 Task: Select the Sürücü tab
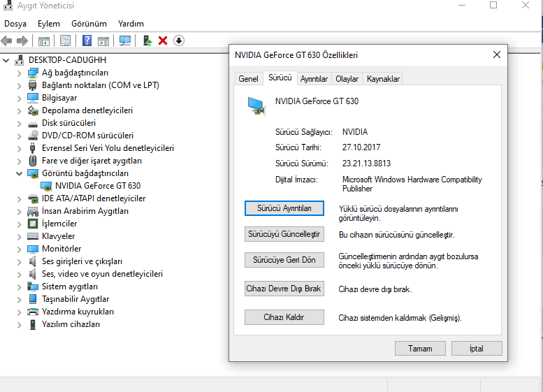[x=280, y=78]
